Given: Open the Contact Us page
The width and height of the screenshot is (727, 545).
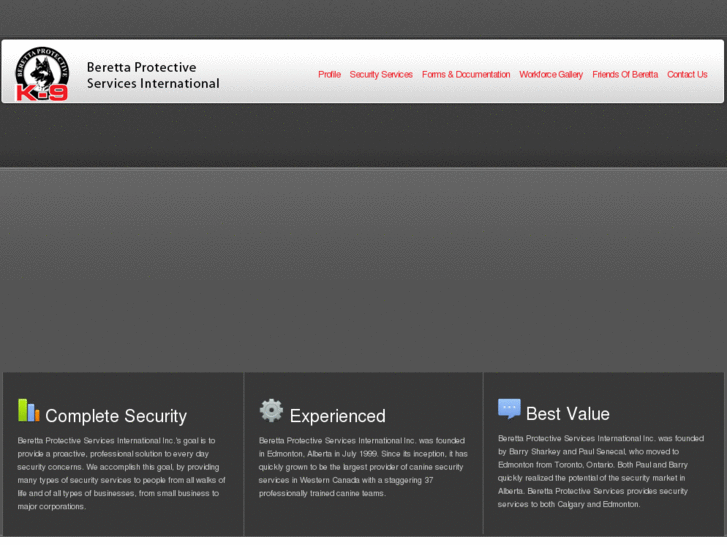Looking at the screenshot, I should pyautogui.click(x=687, y=75).
